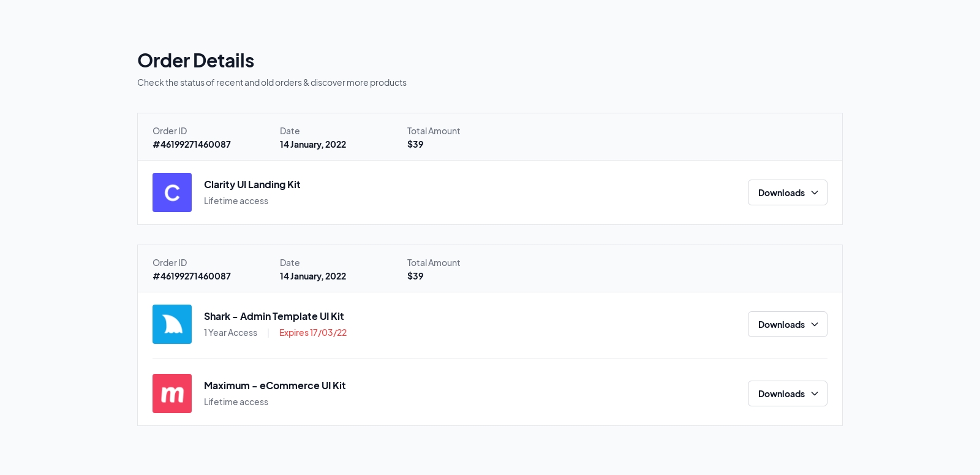This screenshot has height=475, width=980.
Task: Click the $39 total in the Clarity order
Action: pos(415,145)
